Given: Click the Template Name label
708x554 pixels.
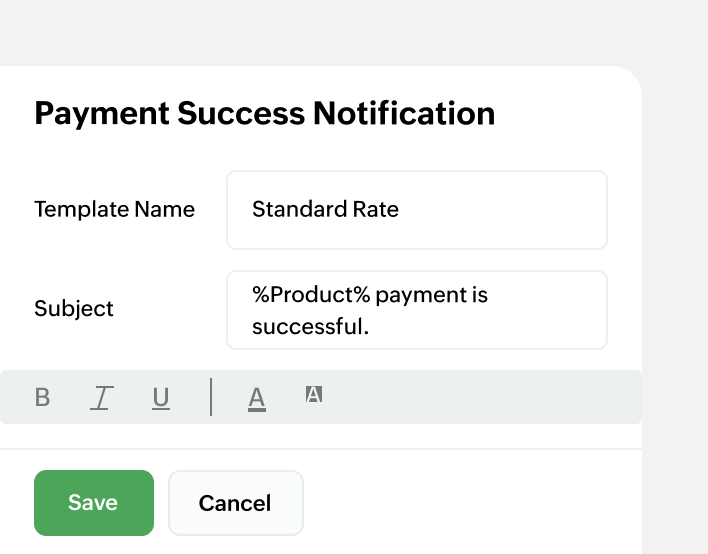Looking at the screenshot, I should click(x=114, y=209).
